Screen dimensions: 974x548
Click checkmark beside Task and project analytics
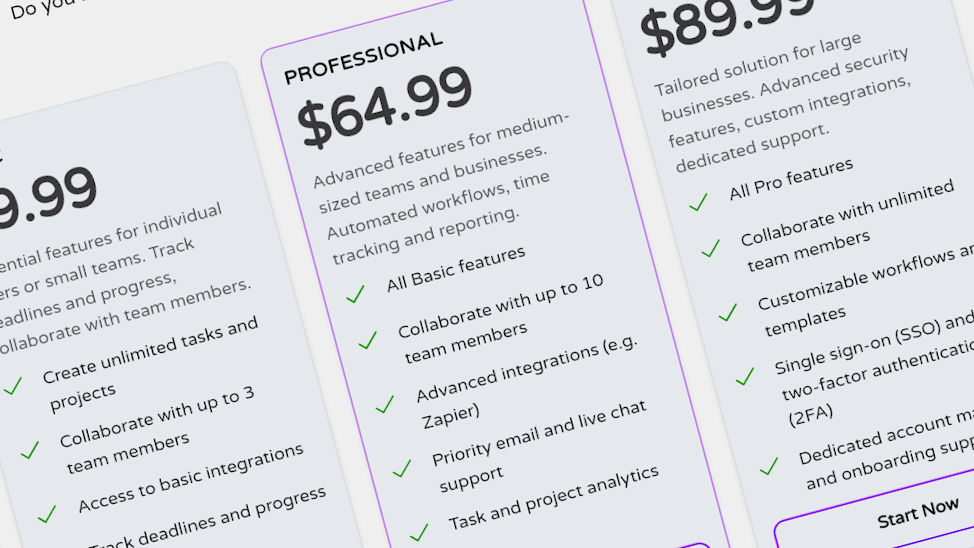[418, 531]
